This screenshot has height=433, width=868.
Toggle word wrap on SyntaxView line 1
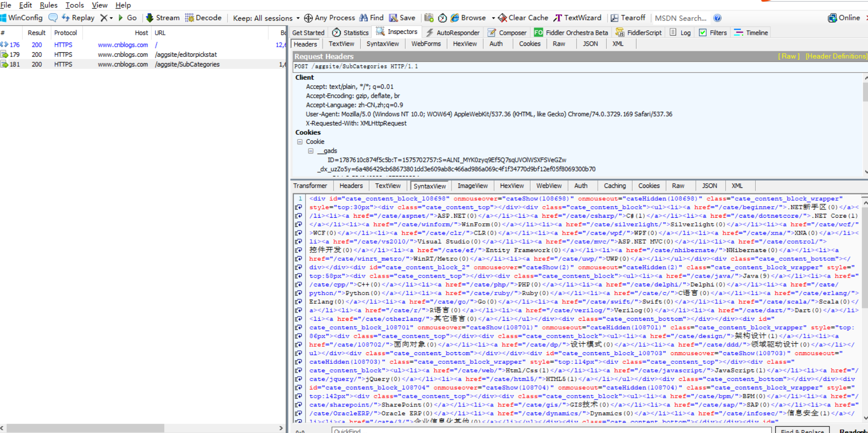299,207
